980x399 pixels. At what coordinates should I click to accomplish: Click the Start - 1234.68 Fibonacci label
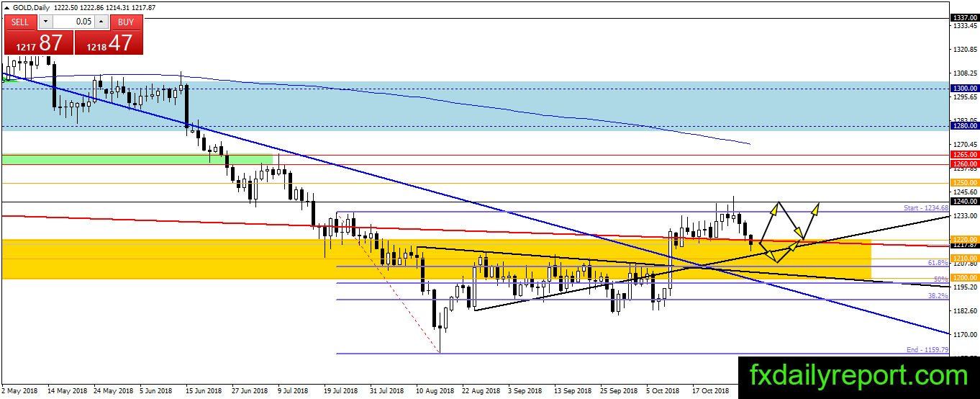926,207
